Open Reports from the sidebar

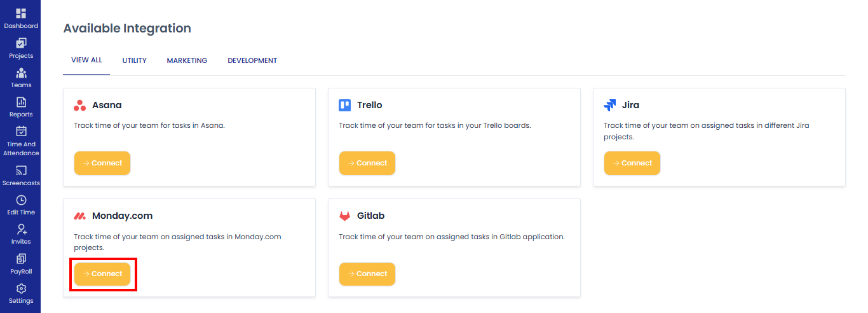pyautogui.click(x=21, y=102)
